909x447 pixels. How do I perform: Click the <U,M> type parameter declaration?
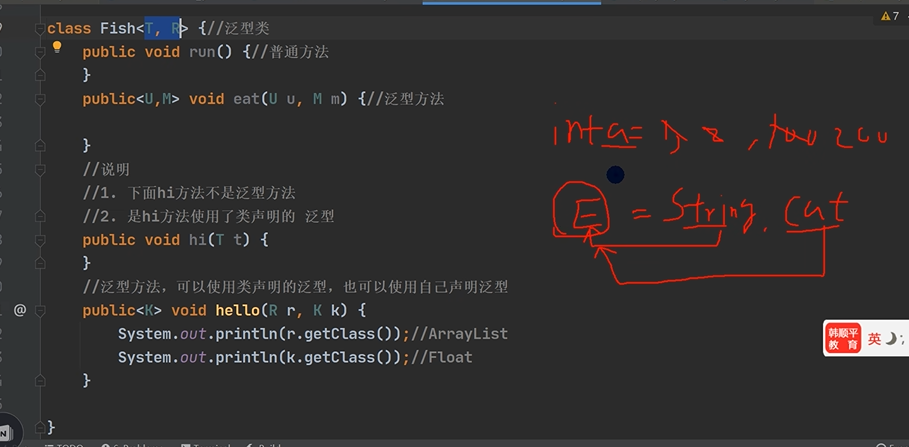[158, 99]
